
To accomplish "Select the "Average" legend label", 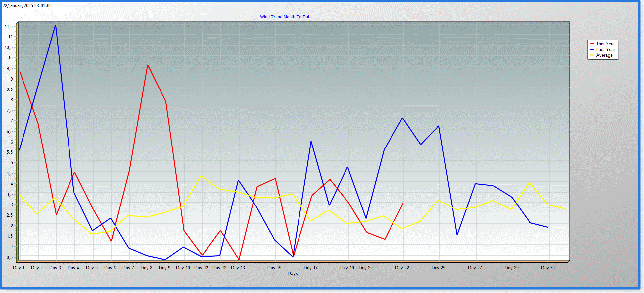I will tap(604, 55).
